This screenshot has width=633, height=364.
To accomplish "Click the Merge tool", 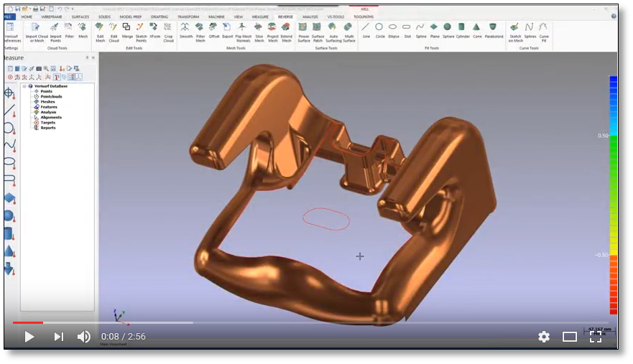I will (127, 31).
